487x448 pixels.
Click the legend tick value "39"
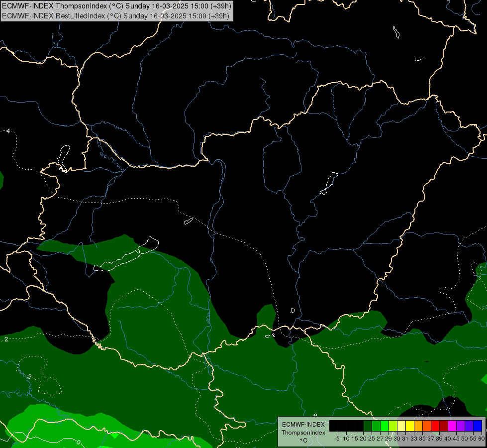point(439,439)
